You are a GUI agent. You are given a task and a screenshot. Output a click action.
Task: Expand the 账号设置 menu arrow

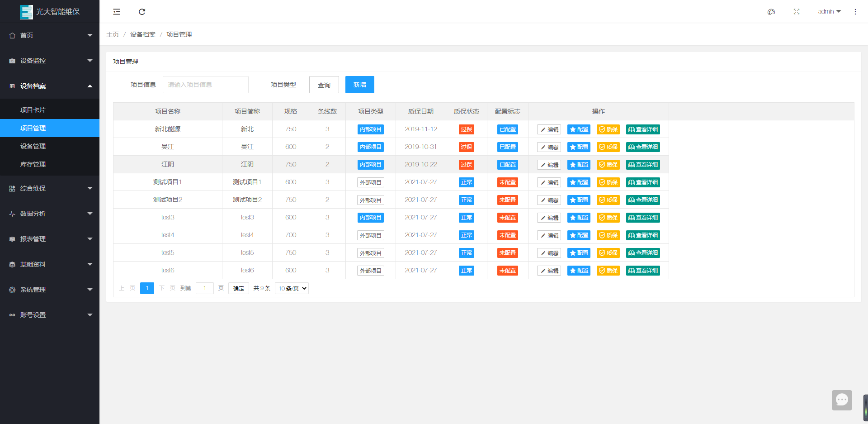click(90, 315)
